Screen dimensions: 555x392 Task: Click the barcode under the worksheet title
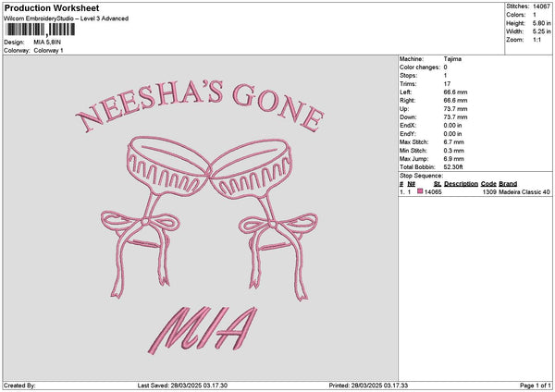tap(41, 30)
